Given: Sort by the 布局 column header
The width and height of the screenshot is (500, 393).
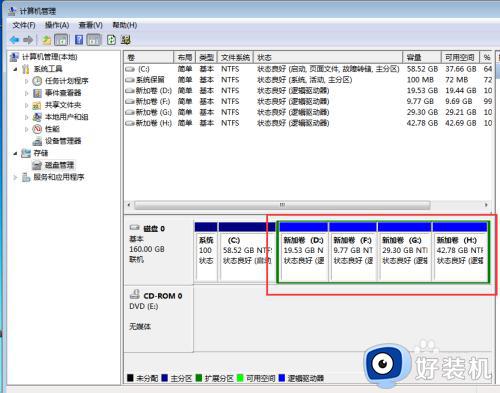Looking at the screenshot, I should tap(185, 57).
